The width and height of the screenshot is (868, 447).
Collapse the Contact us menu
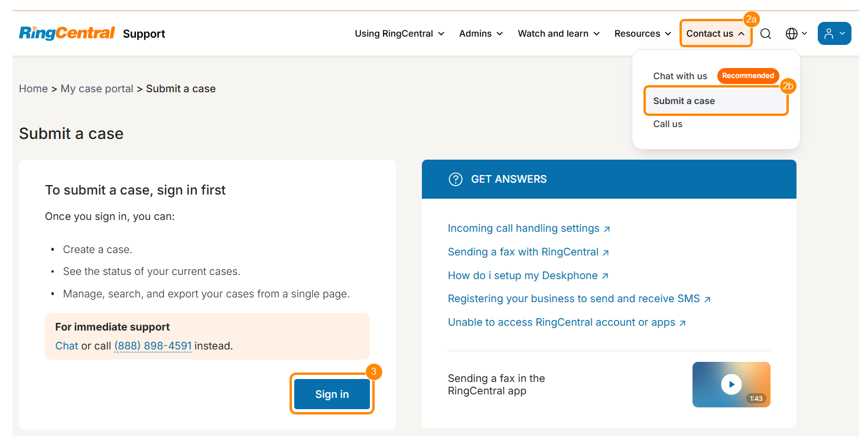tap(716, 34)
